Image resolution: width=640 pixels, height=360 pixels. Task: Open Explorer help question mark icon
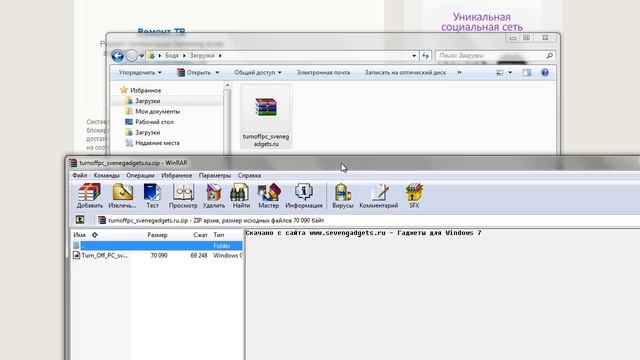point(545,73)
